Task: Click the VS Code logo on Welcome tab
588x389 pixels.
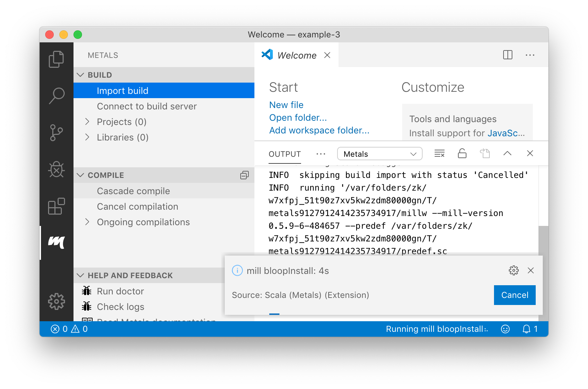Action: click(x=267, y=55)
